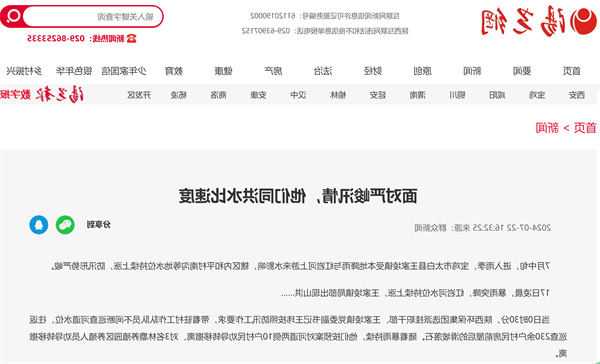The image size is (600, 364).
Task: Select the 延安 city link
Action: 378,95
